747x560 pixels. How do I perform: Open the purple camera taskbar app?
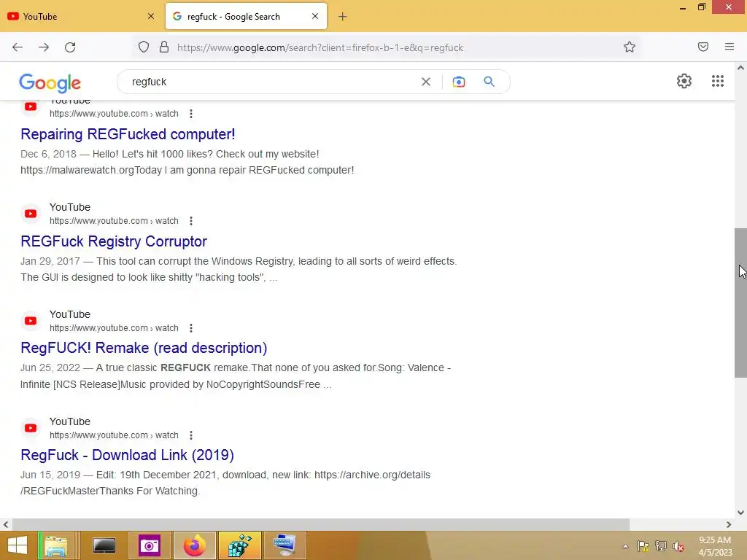(149, 545)
